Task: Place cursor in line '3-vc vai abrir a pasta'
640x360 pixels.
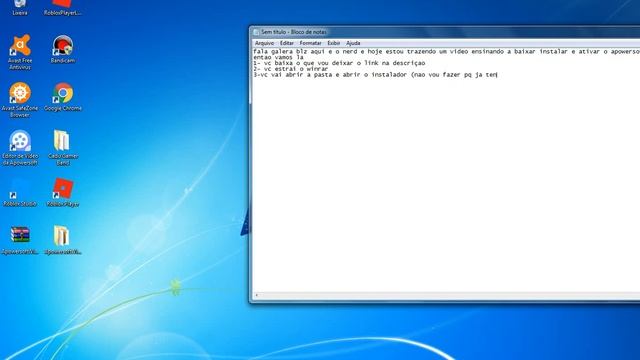Action: coord(375,75)
